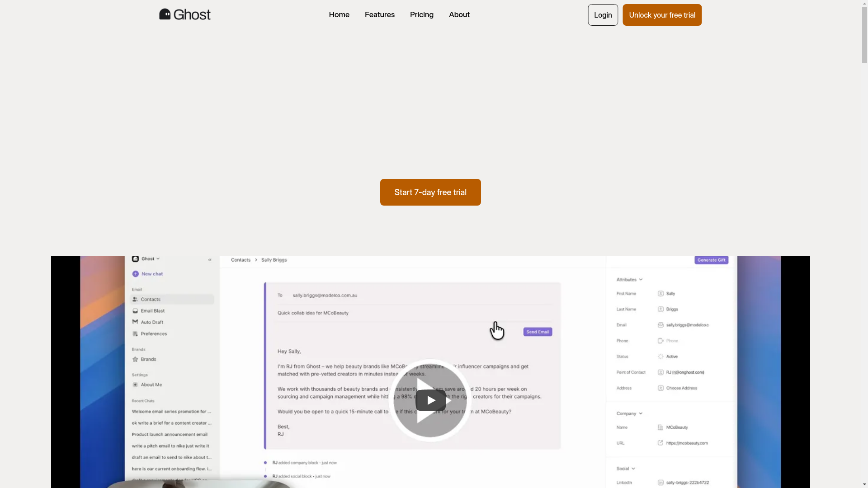The width and height of the screenshot is (868, 488).
Task: Collapse the Attributes section
Action: tap(629, 280)
